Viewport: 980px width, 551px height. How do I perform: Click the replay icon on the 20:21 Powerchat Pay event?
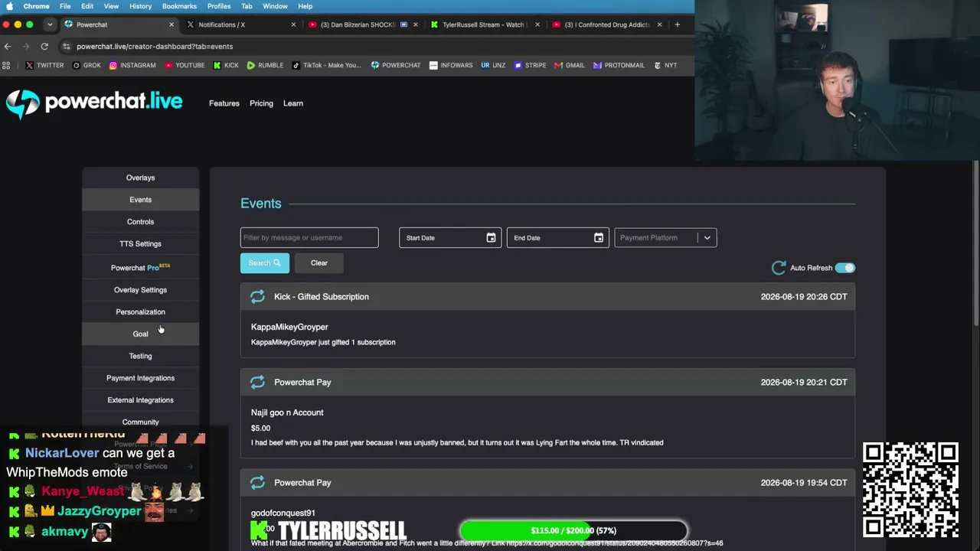(257, 382)
